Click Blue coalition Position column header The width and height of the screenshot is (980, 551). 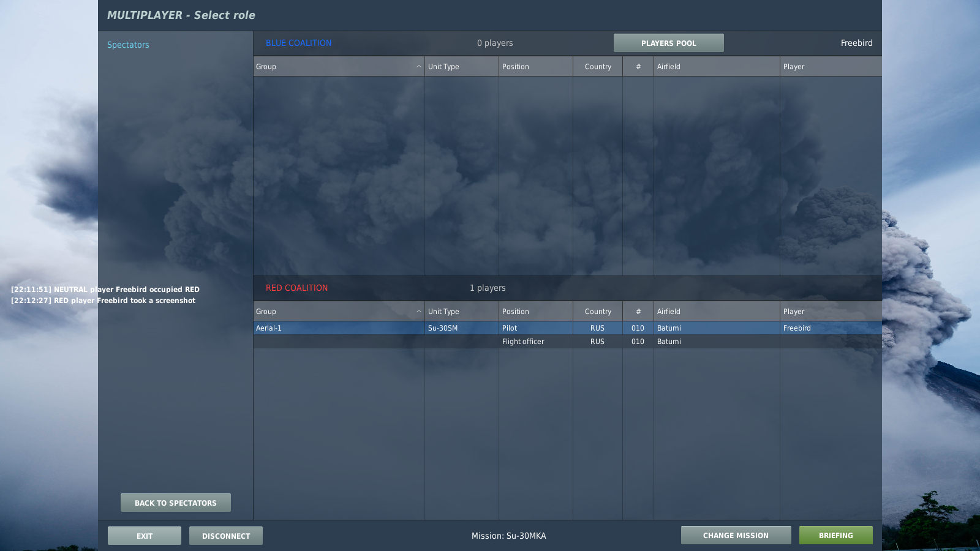pyautogui.click(x=535, y=66)
